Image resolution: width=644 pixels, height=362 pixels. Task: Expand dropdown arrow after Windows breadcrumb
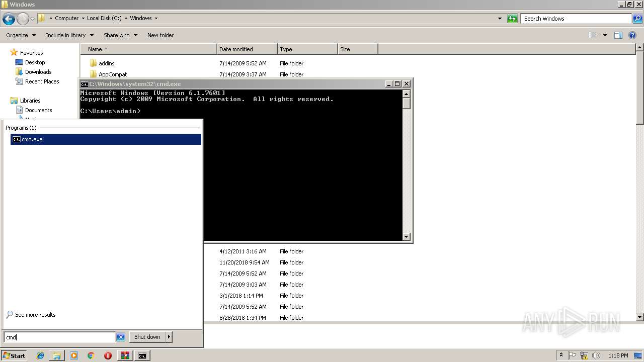[156, 18]
